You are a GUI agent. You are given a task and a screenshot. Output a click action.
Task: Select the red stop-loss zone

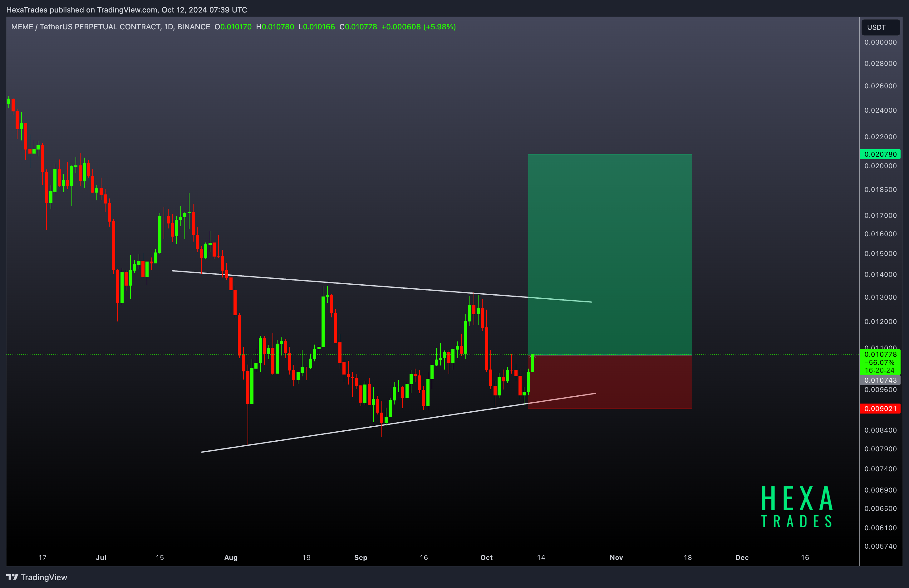point(610,382)
